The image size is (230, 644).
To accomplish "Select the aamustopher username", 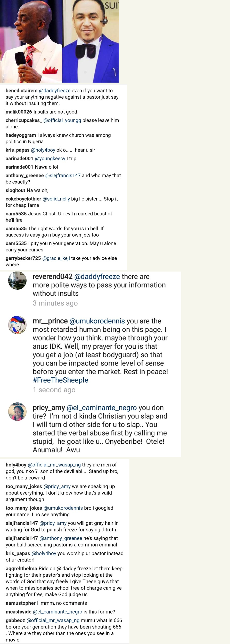I will click(21, 603).
